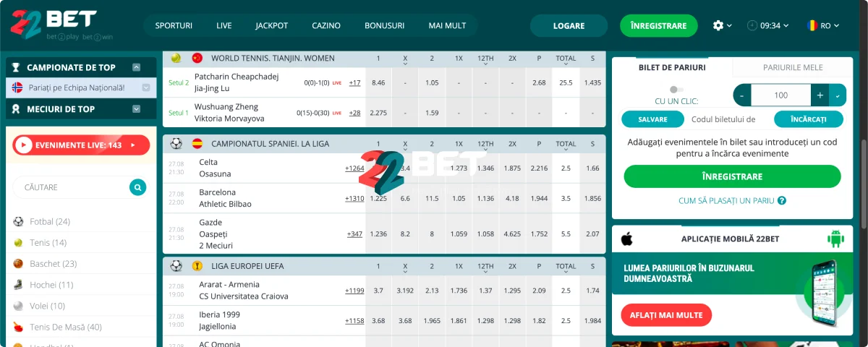Click Înregistrare in the bet slip
Viewport: 868px width, 347px height.
732,176
